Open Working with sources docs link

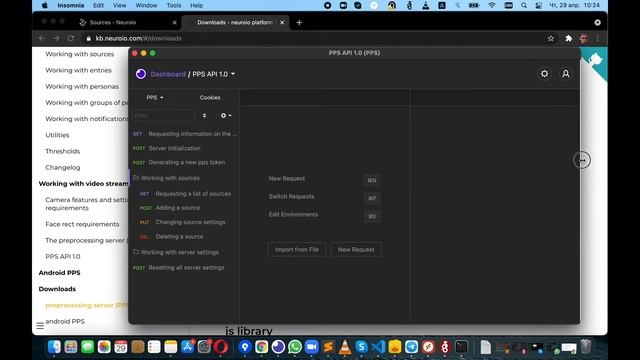pyautogui.click(x=80, y=54)
